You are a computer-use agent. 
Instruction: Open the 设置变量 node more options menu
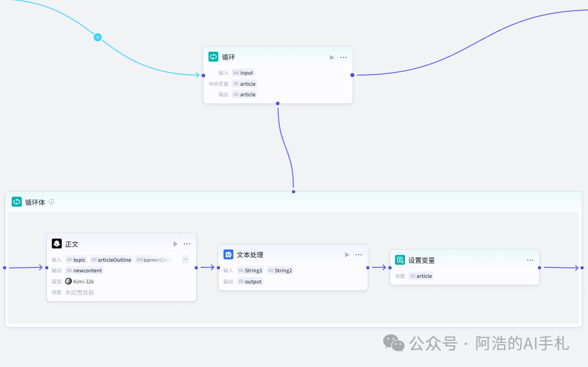(x=530, y=260)
